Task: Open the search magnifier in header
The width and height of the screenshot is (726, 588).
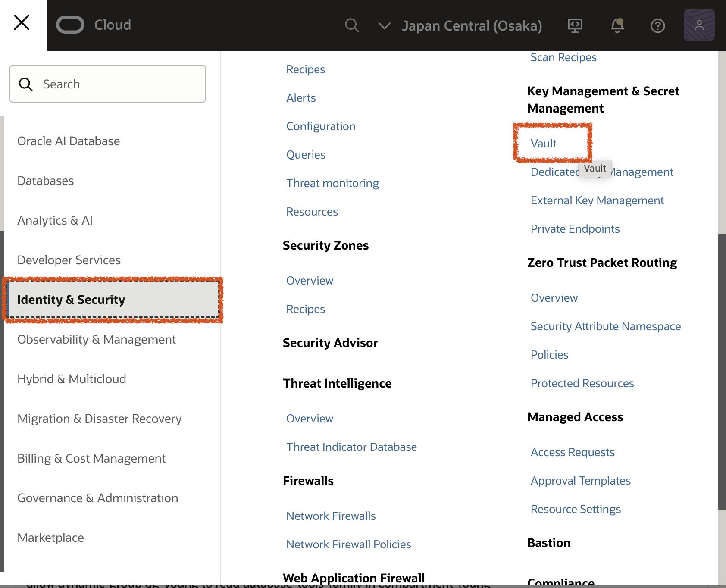Action: pyautogui.click(x=352, y=25)
